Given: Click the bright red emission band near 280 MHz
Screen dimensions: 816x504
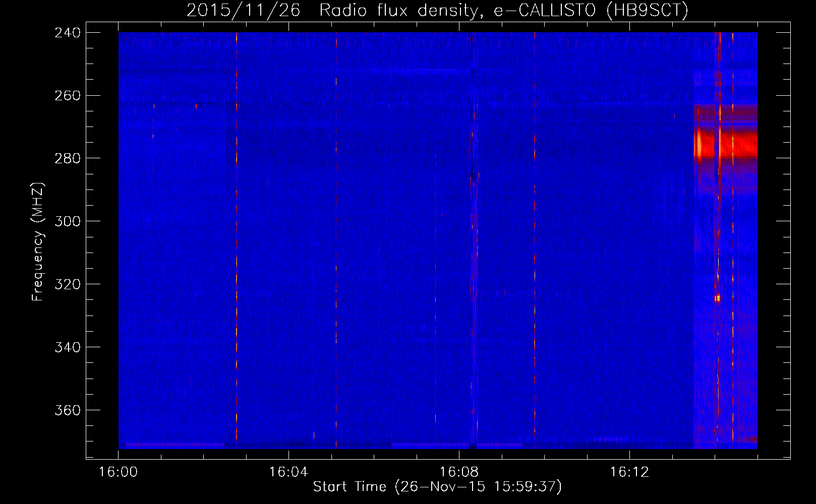Looking at the screenshot, I should point(725,144).
